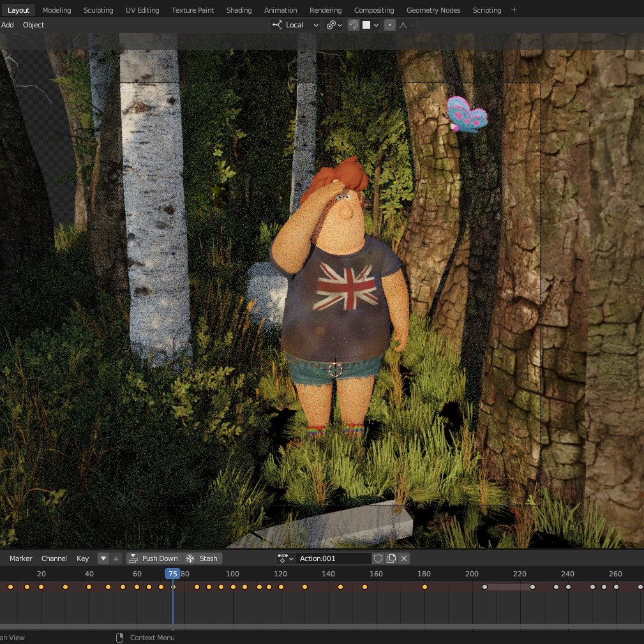644x644 pixels.
Task: Jump to frame 40 on the ruler
Action: pos(89,574)
